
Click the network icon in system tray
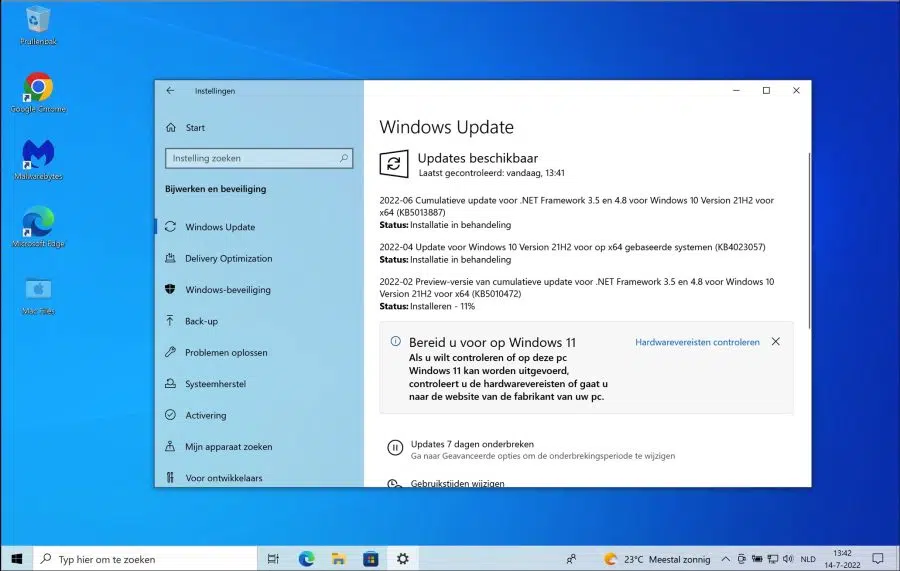tap(773, 559)
